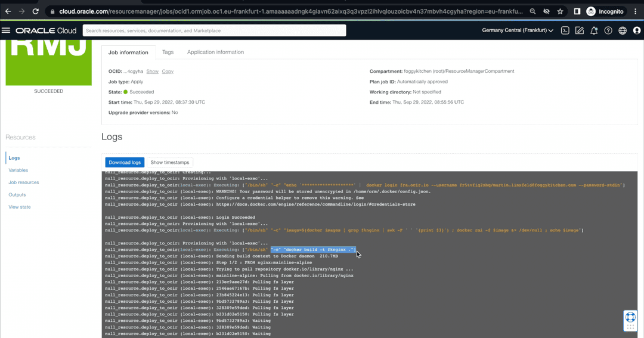Screen dimensions: 644x338
Task: Open the Announcements bell icon
Action: point(594,30)
